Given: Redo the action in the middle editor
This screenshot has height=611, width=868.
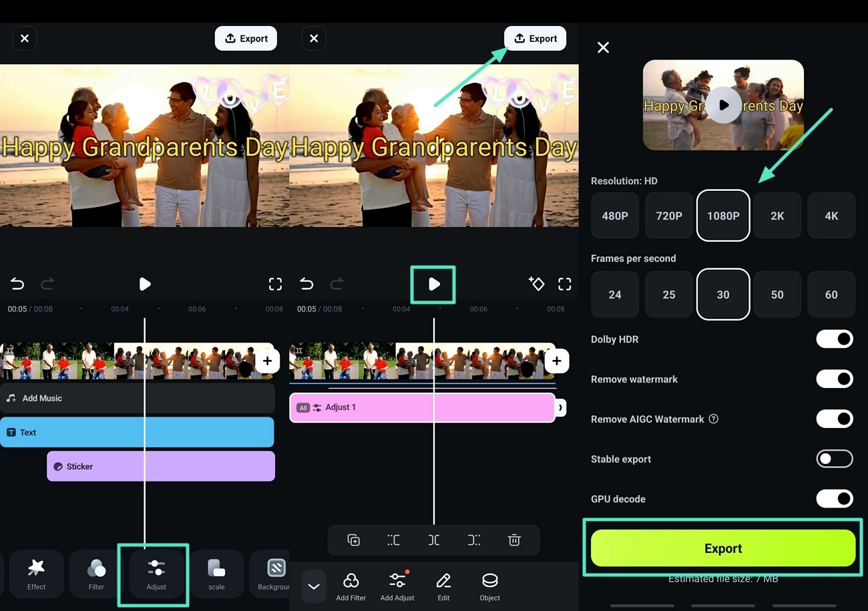Looking at the screenshot, I should [x=337, y=284].
